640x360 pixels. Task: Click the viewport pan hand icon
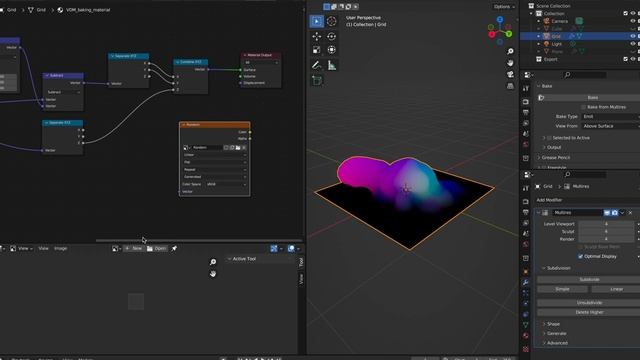click(x=510, y=63)
